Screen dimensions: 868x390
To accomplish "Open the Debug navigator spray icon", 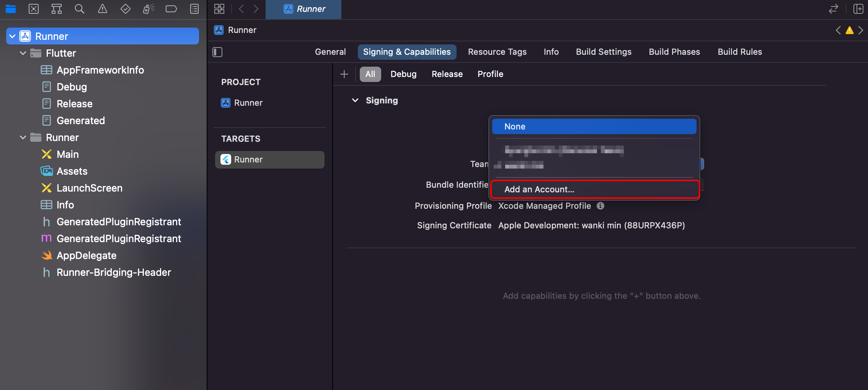I will coord(148,9).
